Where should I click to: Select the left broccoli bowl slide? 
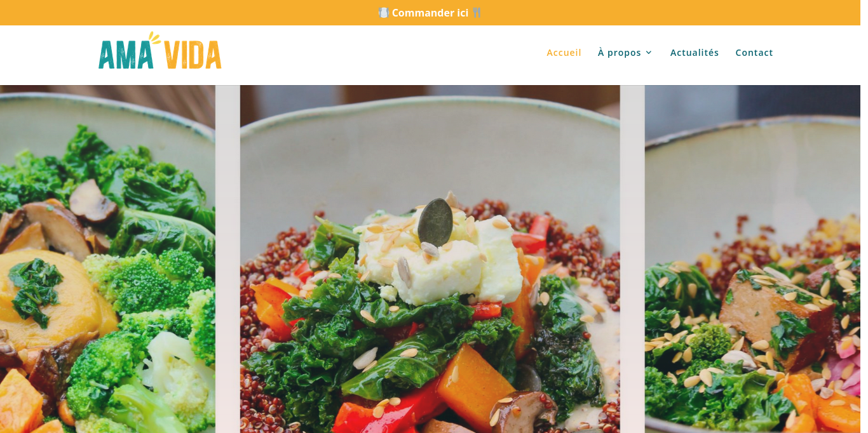click(x=107, y=259)
